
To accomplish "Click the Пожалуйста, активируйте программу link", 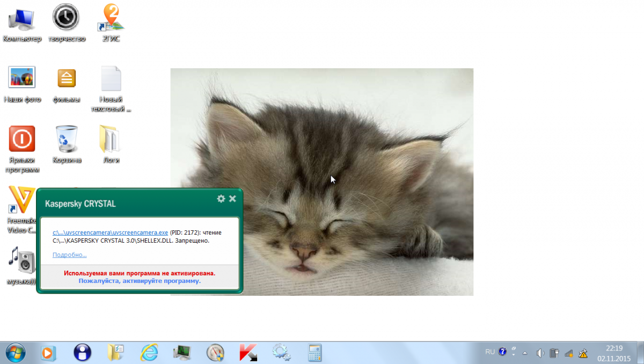I will 140,281.
